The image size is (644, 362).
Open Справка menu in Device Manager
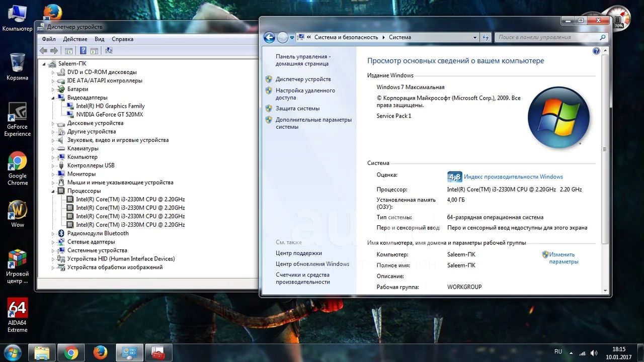122,39
